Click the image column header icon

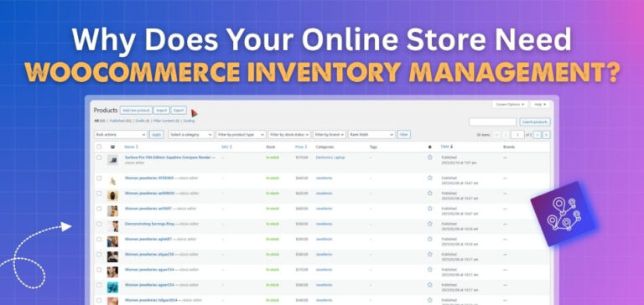[112, 147]
